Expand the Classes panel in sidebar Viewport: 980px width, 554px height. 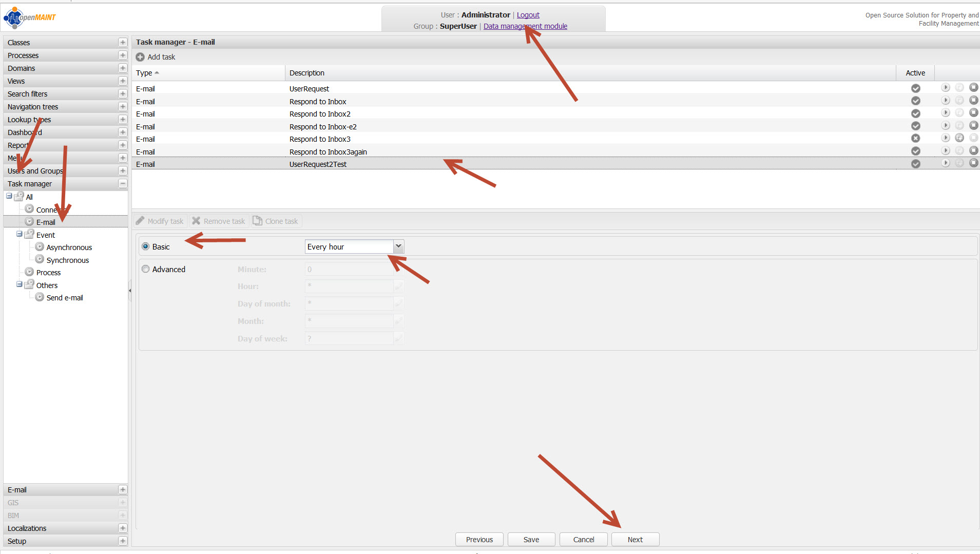(x=122, y=43)
